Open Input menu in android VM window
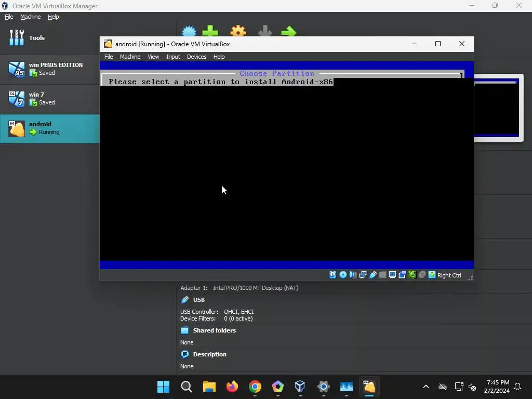This screenshot has height=399, width=532. coord(173,57)
